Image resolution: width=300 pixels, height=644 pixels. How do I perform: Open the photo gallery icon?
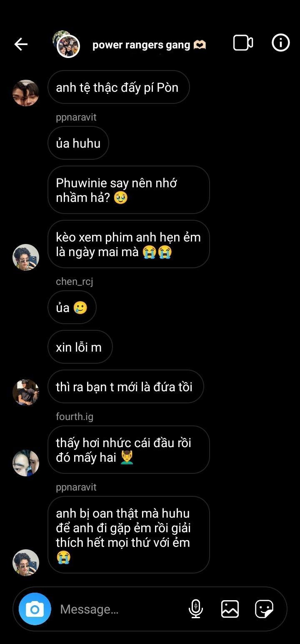[230, 609]
